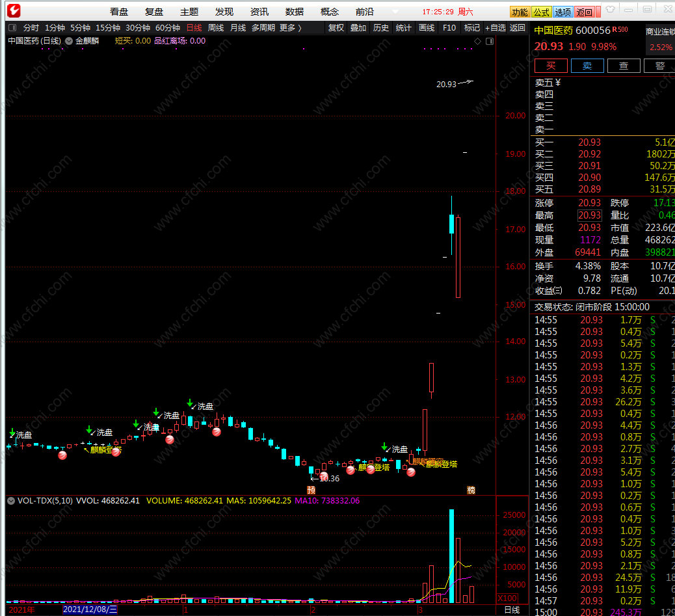Open the 发现 menu

tap(224, 12)
